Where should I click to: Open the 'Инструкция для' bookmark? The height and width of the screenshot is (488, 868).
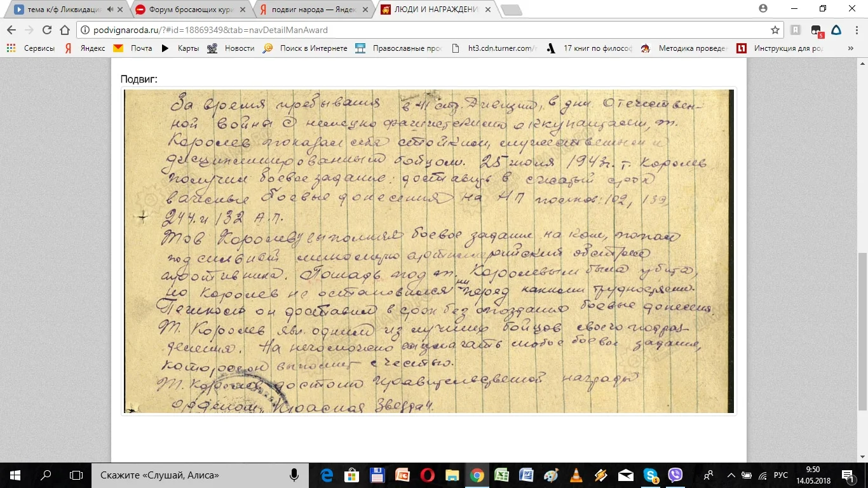coord(780,48)
